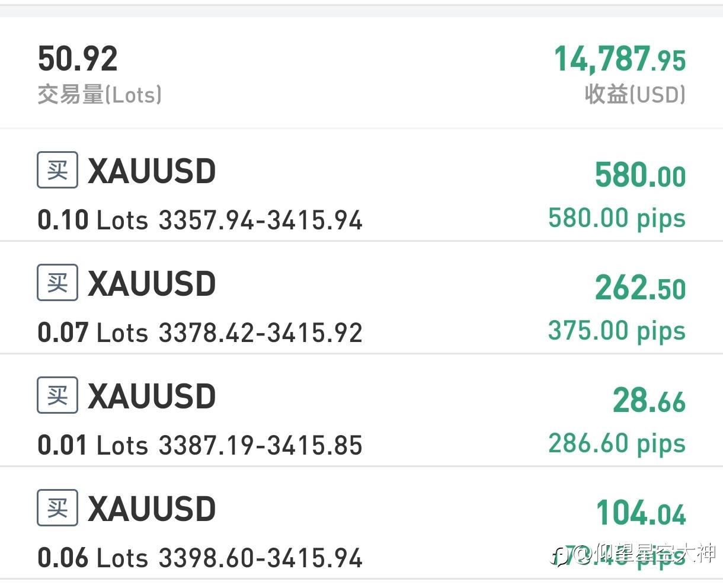Tap the 买 badge on the 0.06 Lots trade

click(x=57, y=508)
